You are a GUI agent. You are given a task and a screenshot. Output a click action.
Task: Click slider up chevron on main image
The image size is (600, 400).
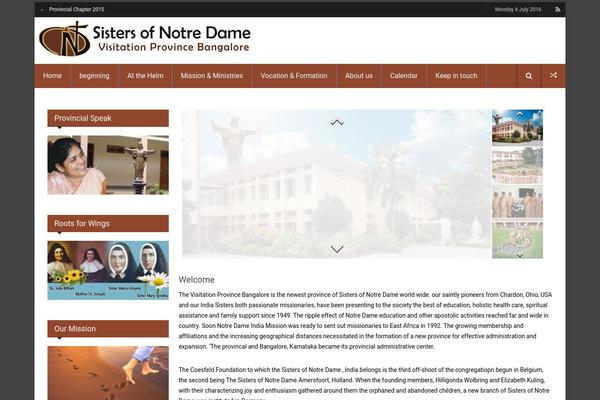337,122
